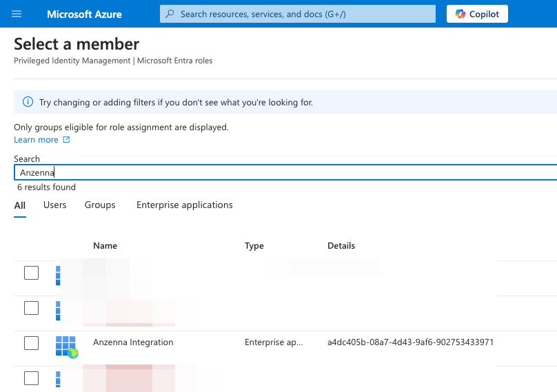Click the Name column header
Image resolution: width=557 pixels, height=392 pixels.
coord(105,246)
